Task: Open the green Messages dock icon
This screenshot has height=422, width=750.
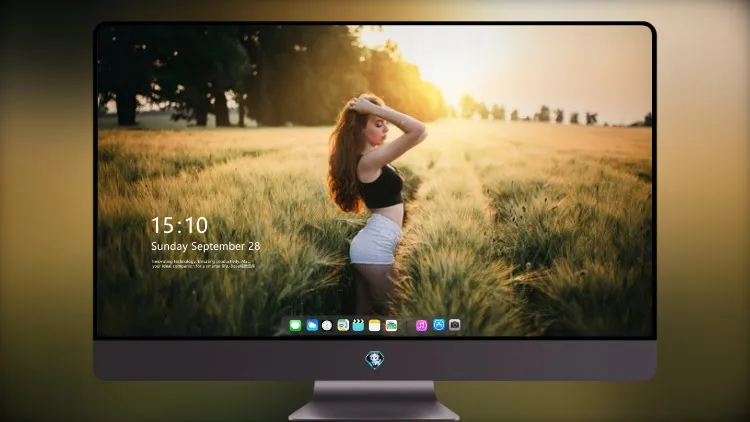Action: point(295,325)
